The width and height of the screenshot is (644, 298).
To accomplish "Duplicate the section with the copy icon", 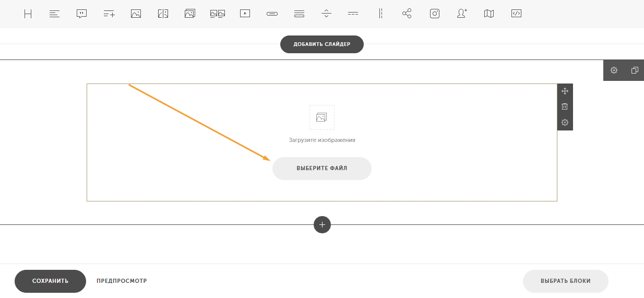I will [635, 70].
